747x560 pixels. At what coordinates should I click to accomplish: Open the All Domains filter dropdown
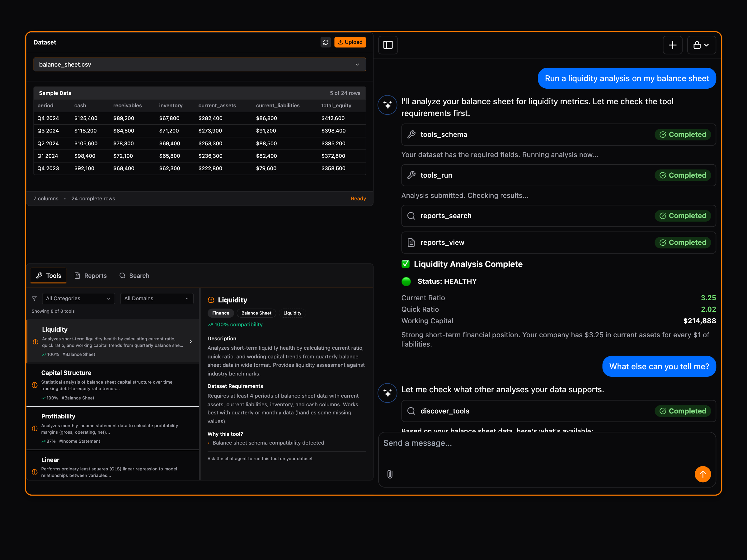click(x=156, y=298)
